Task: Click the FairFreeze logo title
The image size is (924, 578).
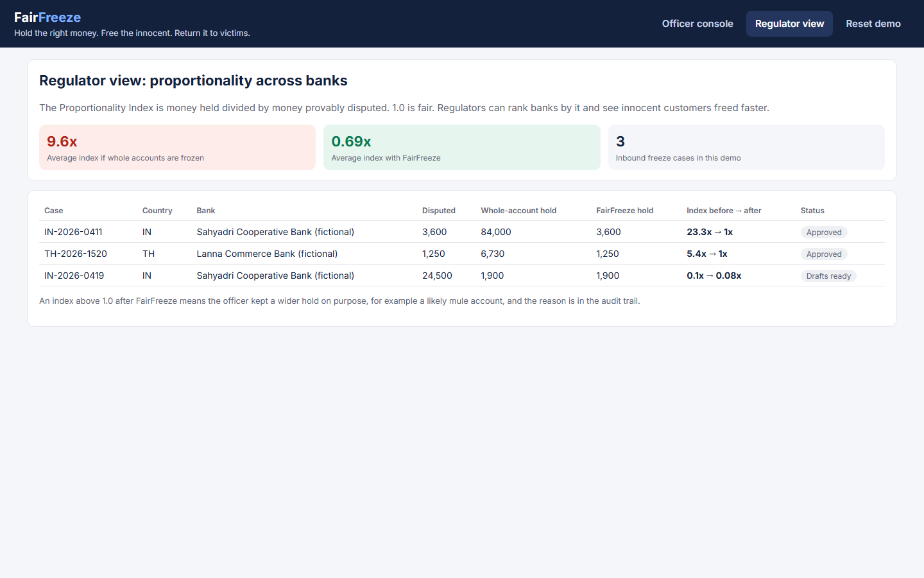Action: (47, 17)
